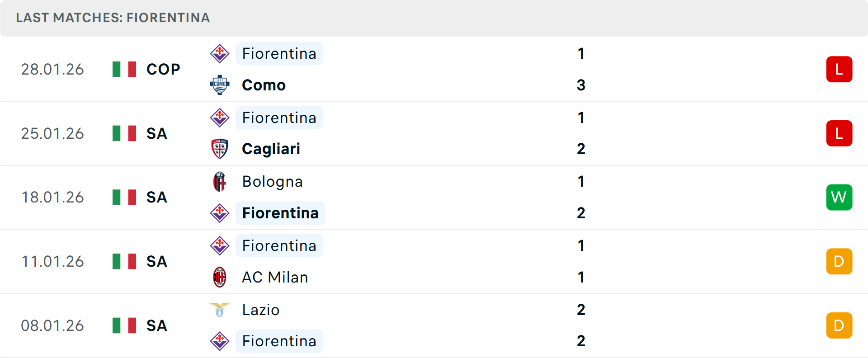Select the Como club badge
The height and width of the screenshot is (358, 868).
(220, 85)
